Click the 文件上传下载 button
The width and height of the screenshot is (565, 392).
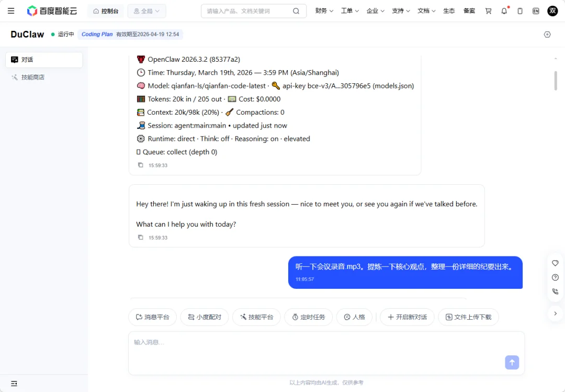pos(468,317)
